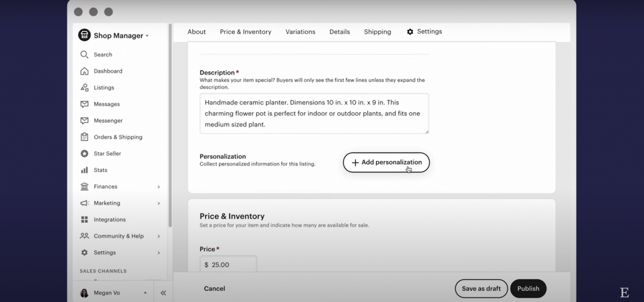Click the Search magnifier icon in sidebar
The image size is (644, 302).
pos(84,54)
